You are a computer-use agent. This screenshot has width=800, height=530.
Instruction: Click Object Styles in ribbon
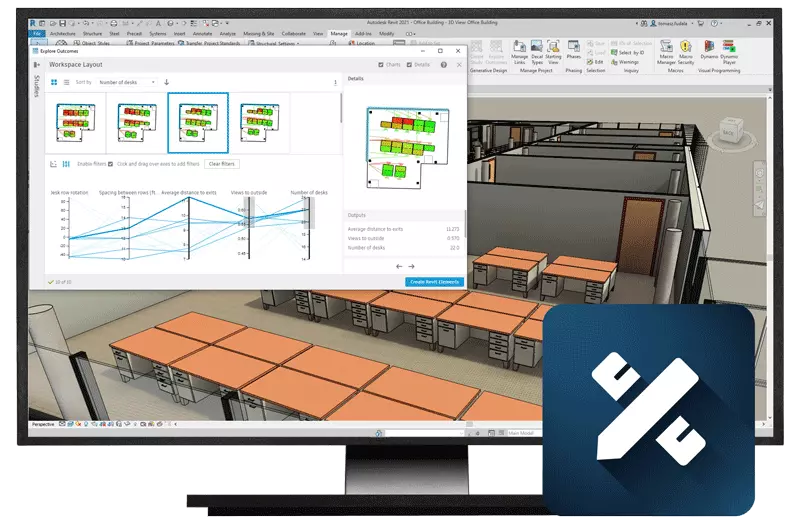(92, 44)
